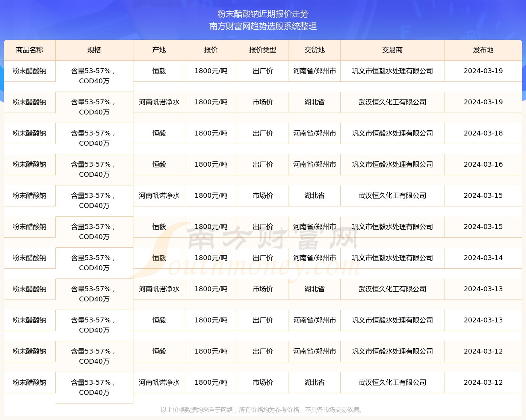Viewport: 526px width, 420px height.
Task: Click 巩义市恒毅水处理有限公司 in the 2024-03-14 row
Action: pyautogui.click(x=392, y=258)
